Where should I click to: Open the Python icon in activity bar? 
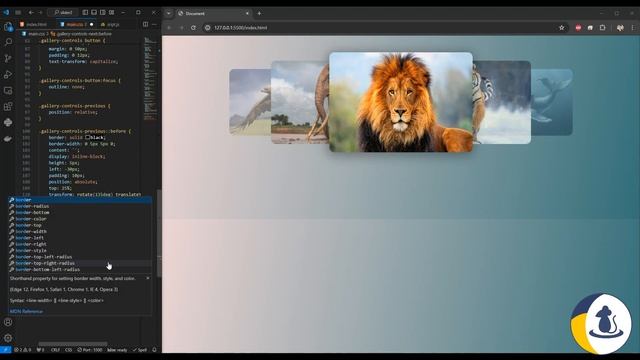(8, 122)
